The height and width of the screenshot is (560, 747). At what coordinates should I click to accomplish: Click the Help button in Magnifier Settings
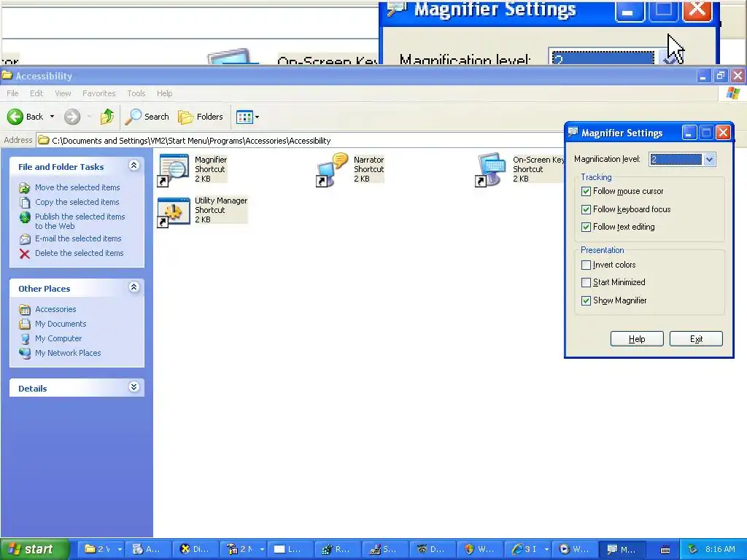[637, 339]
